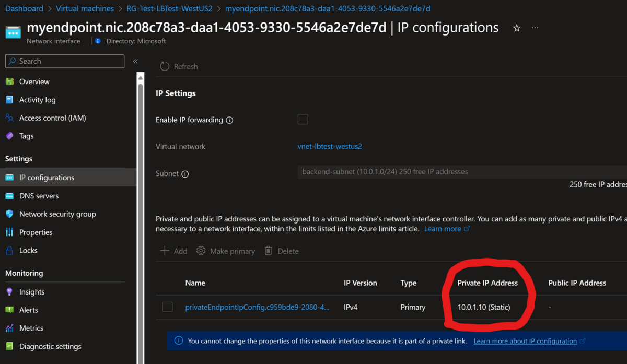Screen dimensions: 627x364
Task: Favorite this resource with the star icon
Action: click(517, 28)
